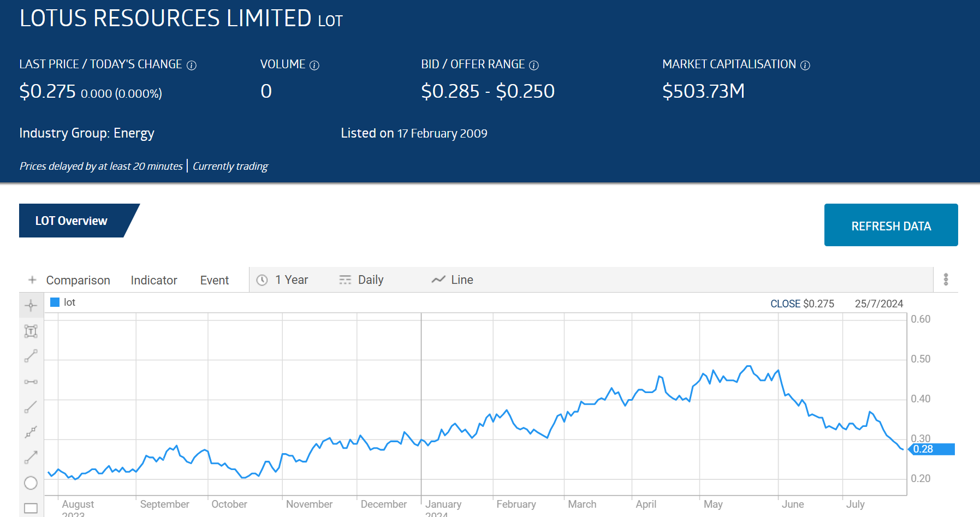
Task: Select the line segment drawing tool
Action: point(31,356)
